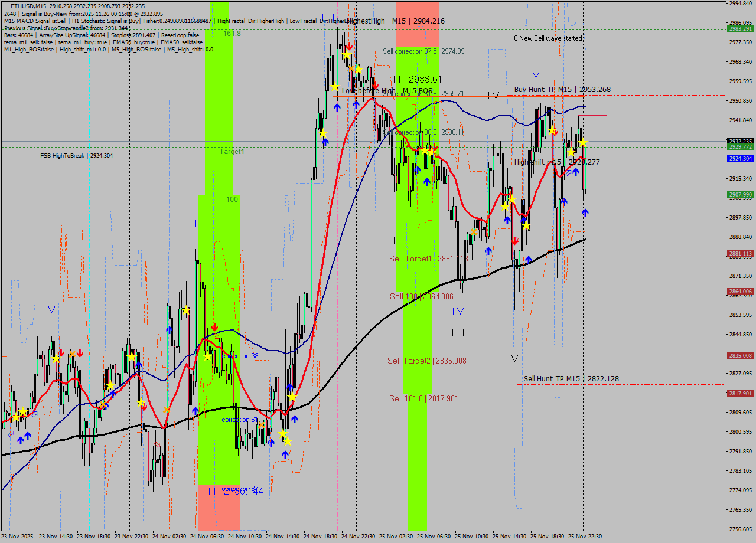756x543 pixels.
Task: Click the HighestHigh M15 2984.216 label
Action: coord(395,21)
